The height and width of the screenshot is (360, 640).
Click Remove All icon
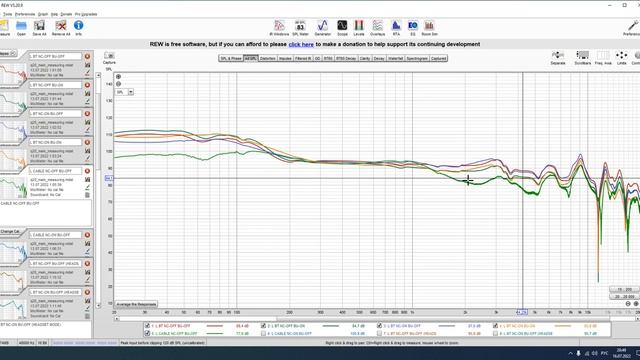(61, 27)
